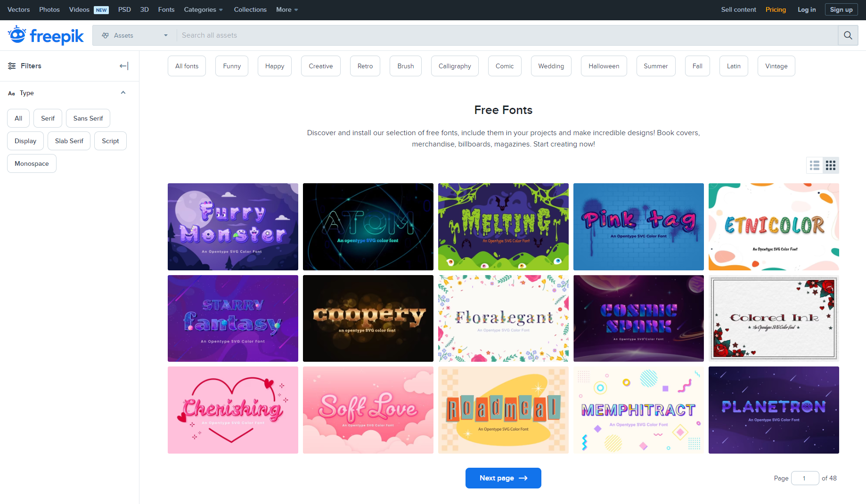The height and width of the screenshot is (504, 866).
Task: Select the Latin tag
Action: coord(734,66)
